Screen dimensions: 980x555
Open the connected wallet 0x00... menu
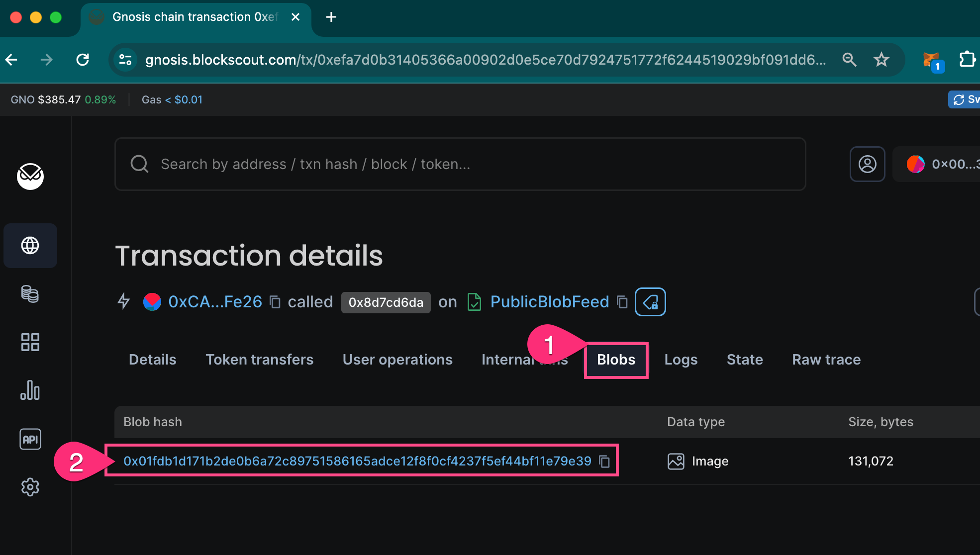point(943,164)
